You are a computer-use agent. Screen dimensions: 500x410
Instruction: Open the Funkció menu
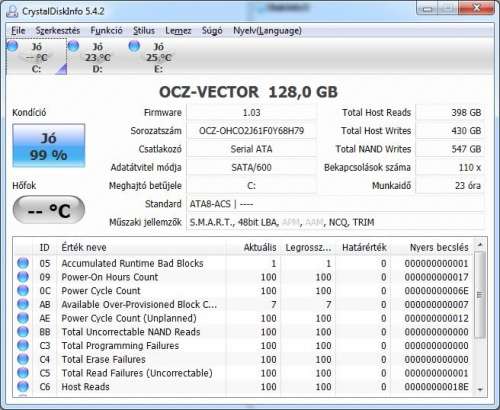coord(106,31)
